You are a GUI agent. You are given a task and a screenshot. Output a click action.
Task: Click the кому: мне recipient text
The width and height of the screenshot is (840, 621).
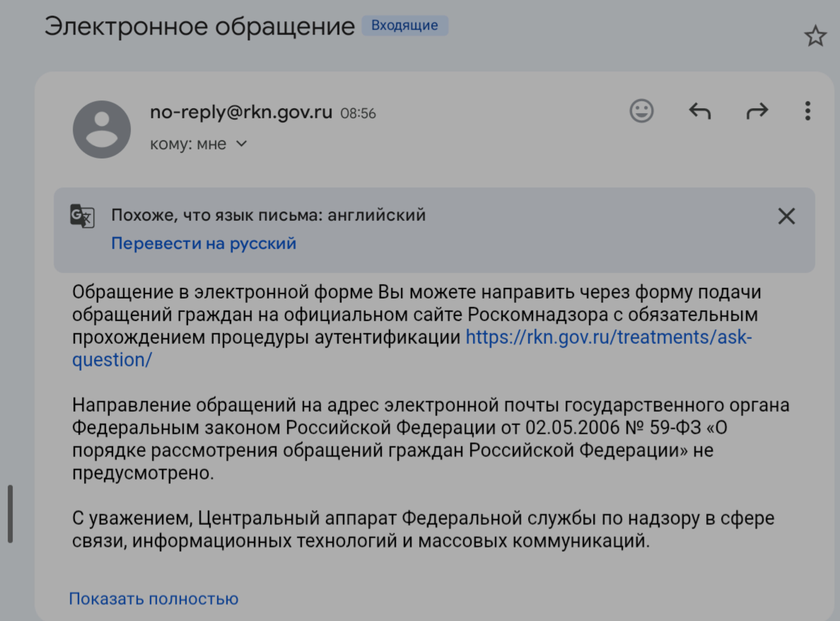[188, 144]
